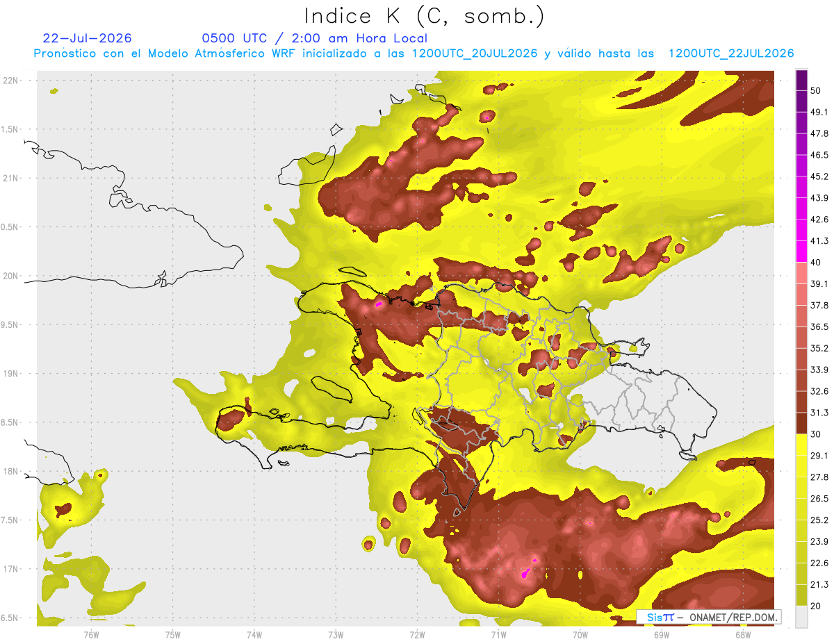
Task: Click the colorbar value "26.5"
Action: (819, 499)
